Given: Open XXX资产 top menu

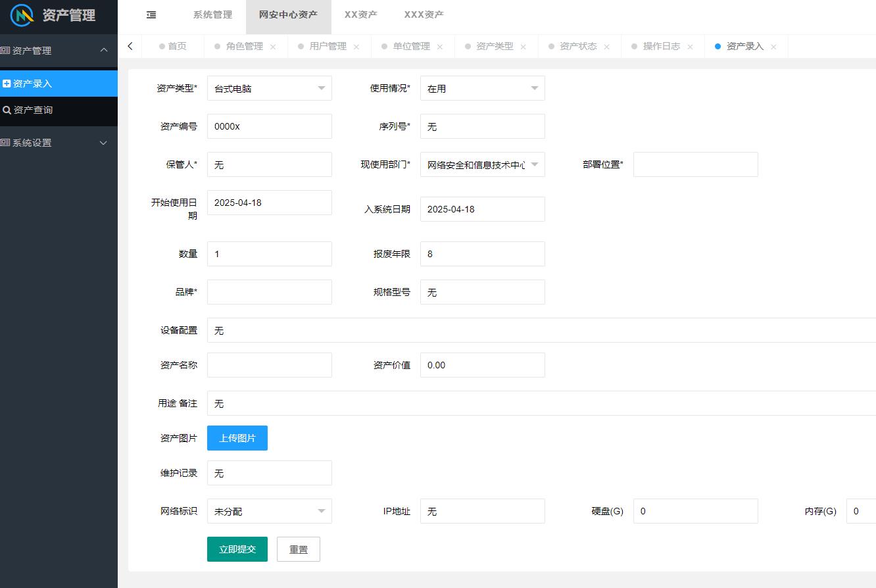Looking at the screenshot, I should pos(424,14).
